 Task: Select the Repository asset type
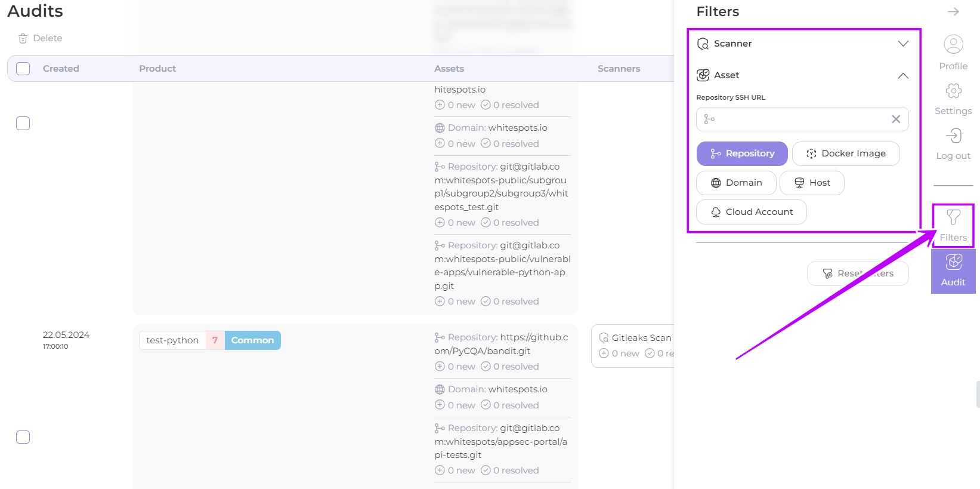(x=742, y=154)
